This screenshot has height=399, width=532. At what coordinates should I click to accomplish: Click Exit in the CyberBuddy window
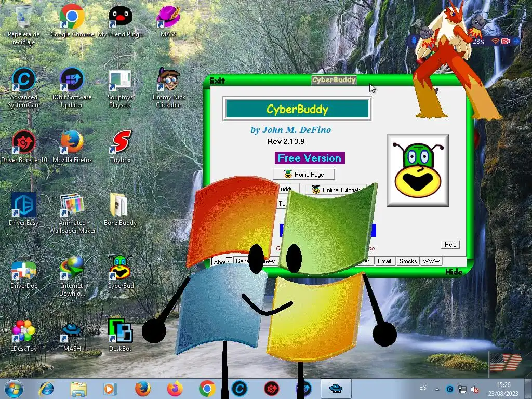pyautogui.click(x=217, y=81)
